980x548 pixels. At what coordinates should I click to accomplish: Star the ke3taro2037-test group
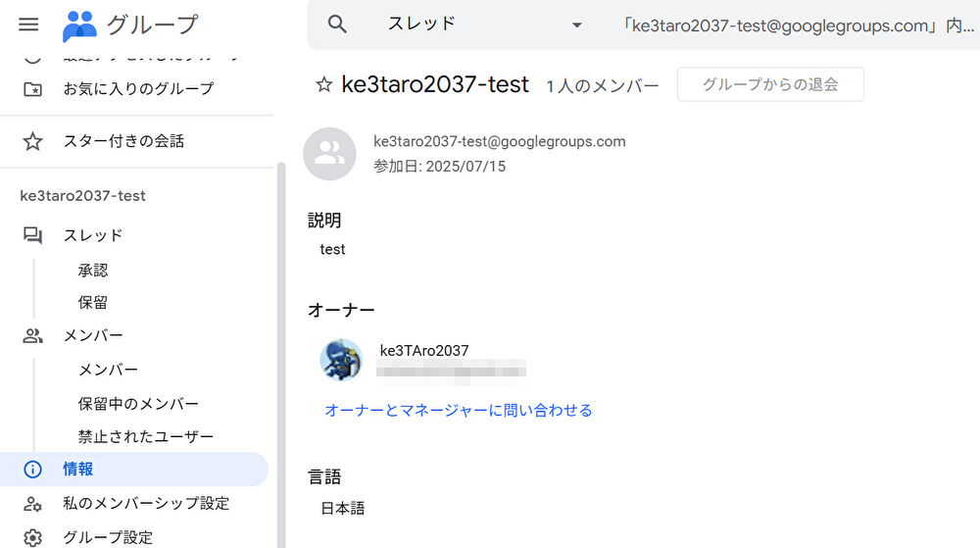pos(323,84)
